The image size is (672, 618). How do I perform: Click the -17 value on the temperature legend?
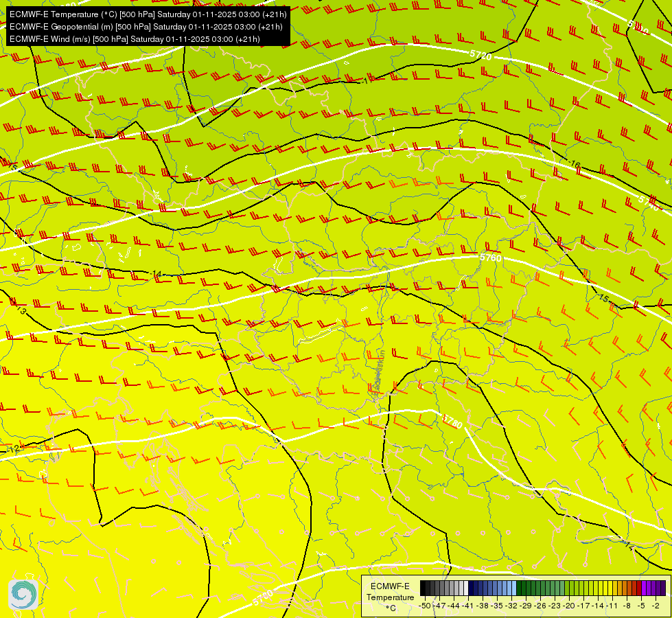pos(584,606)
